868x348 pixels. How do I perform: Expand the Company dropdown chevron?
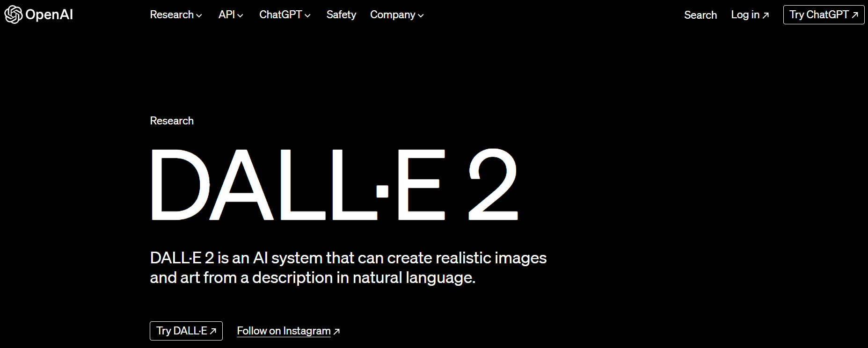pyautogui.click(x=421, y=15)
